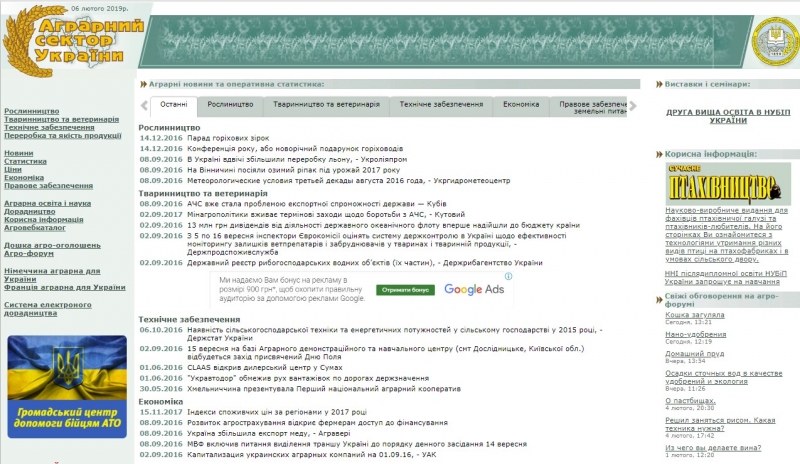
Task: Go to Новини in sidebar
Action: pos(18,153)
